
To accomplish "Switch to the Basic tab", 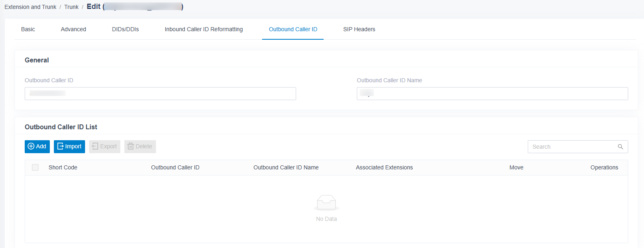I will 28,29.
